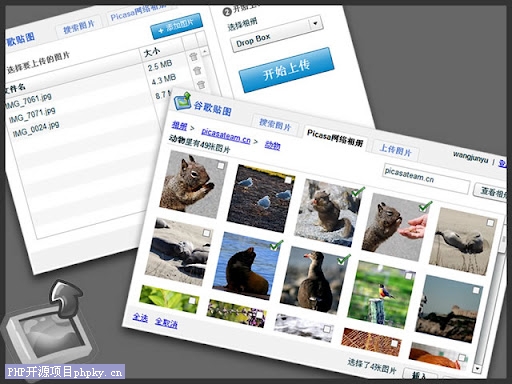Click the 谷歌贴图 logo icon
Viewport: 512px width, 384px height.
tap(182, 101)
